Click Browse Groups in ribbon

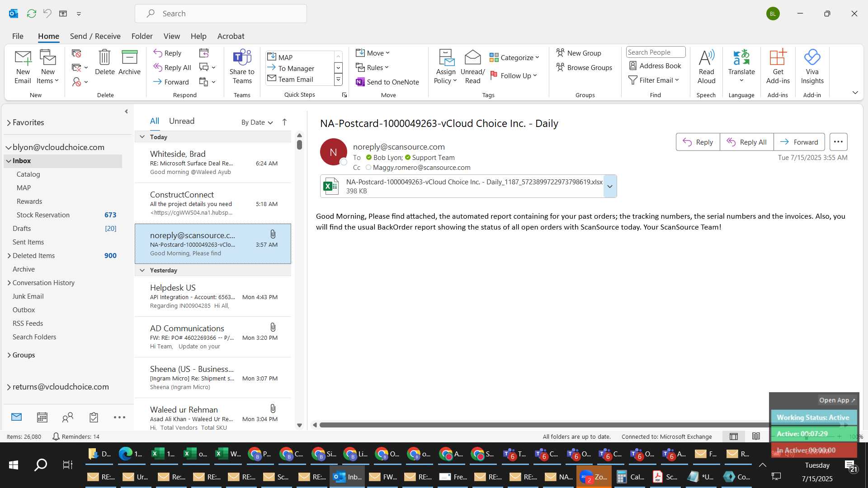pos(584,67)
